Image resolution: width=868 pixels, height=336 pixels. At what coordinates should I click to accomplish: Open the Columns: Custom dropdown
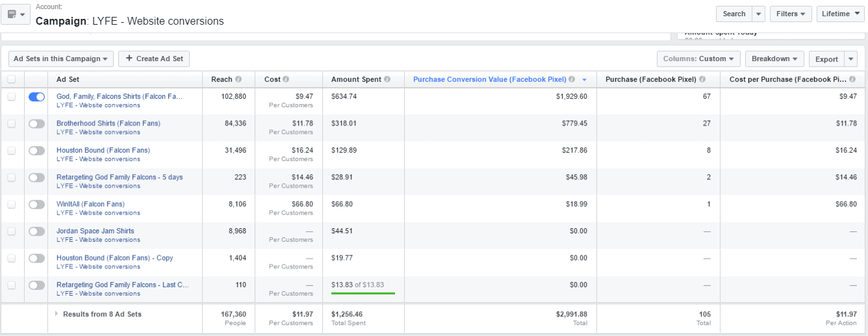[x=698, y=58]
